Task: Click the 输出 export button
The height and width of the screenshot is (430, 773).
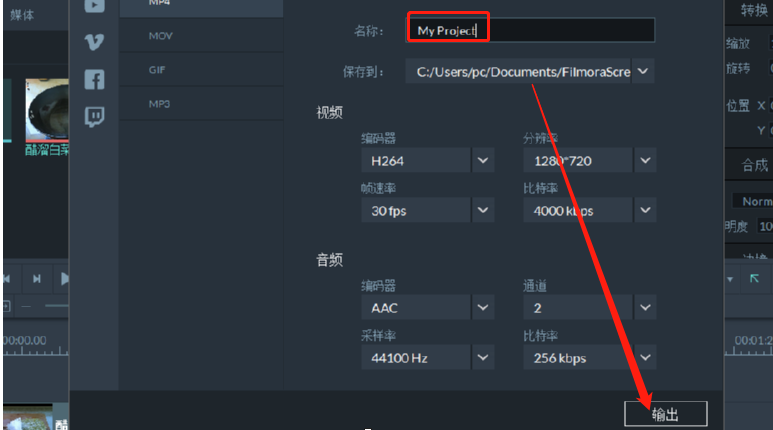Action: pyautogui.click(x=665, y=414)
